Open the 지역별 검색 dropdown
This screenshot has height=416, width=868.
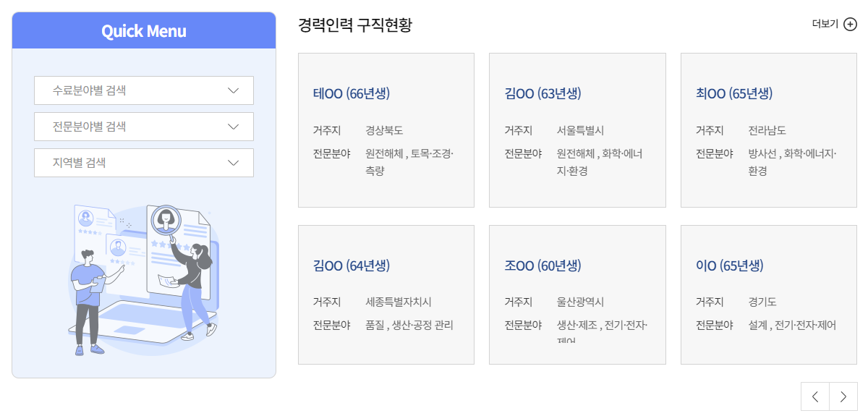pos(144,163)
